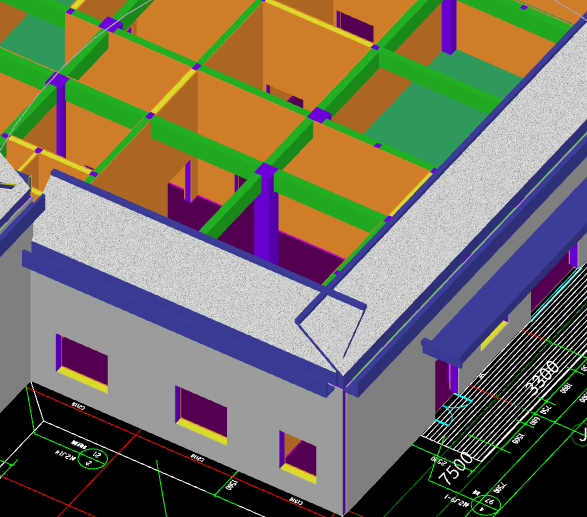Pick the green detail bubble numbered 21 over 2
The height and width of the screenshot is (517, 587).
92,459
